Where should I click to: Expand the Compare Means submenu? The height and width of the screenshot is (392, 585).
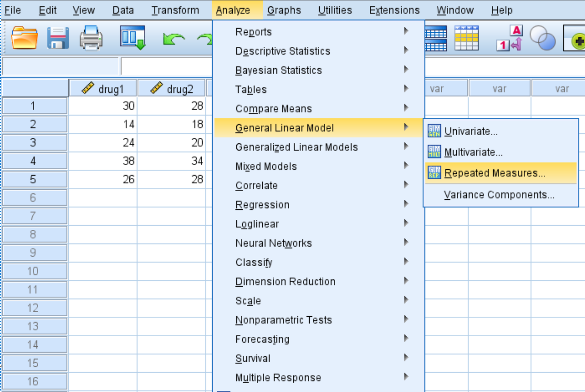point(319,109)
